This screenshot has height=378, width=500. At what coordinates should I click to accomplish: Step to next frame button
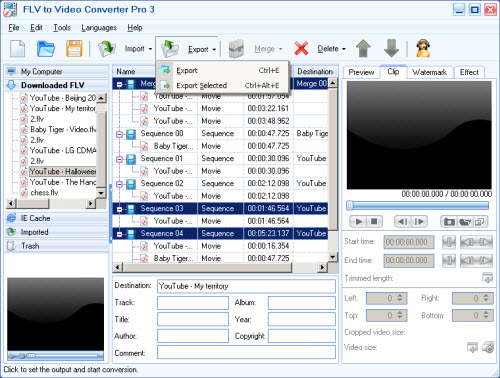coord(419,222)
